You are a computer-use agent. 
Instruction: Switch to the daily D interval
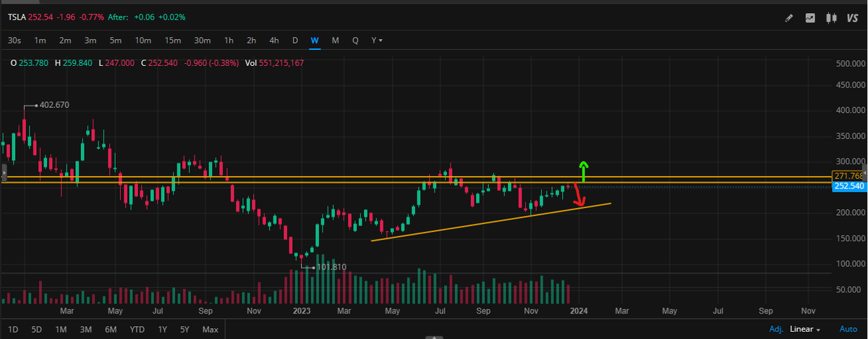295,40
